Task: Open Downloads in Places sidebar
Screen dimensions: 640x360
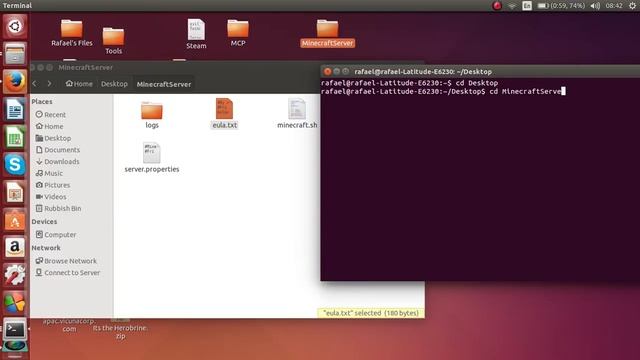Action: (x=58, y=162)
